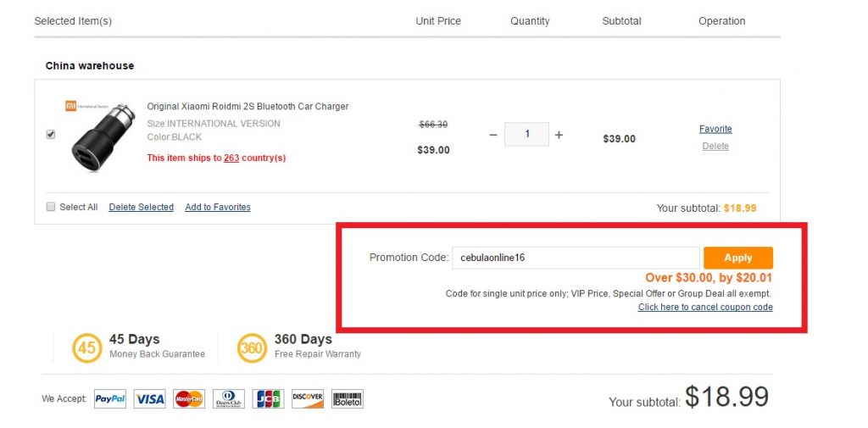Click the 45 Days guarantee badge

tap(86, 347)
